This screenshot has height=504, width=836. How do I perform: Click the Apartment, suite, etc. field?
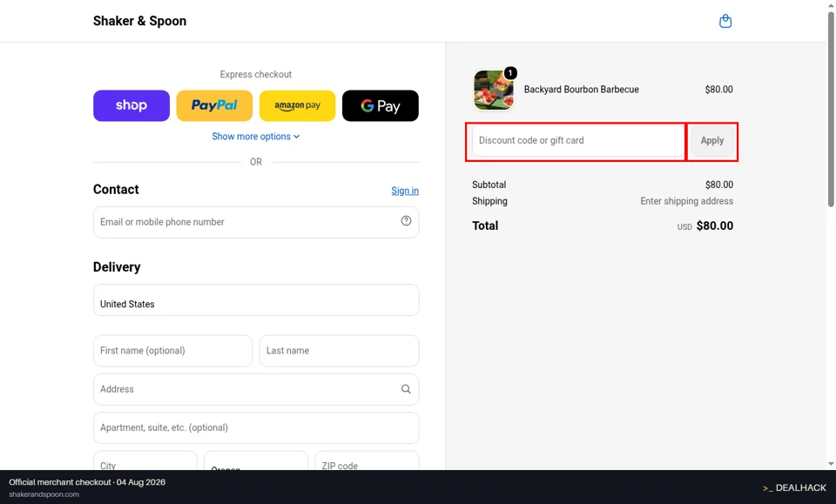(x=256, y=427)
